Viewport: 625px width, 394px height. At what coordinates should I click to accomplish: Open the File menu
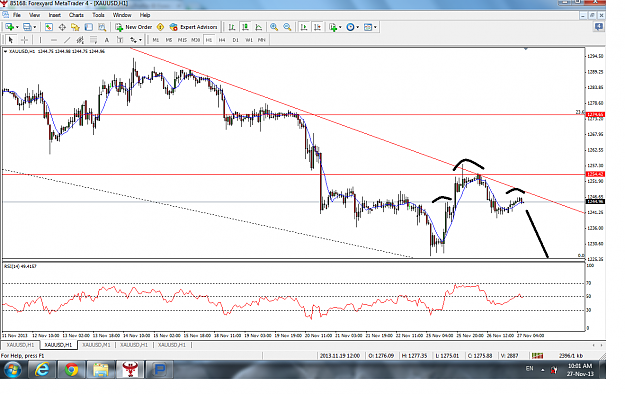[16, 15]
